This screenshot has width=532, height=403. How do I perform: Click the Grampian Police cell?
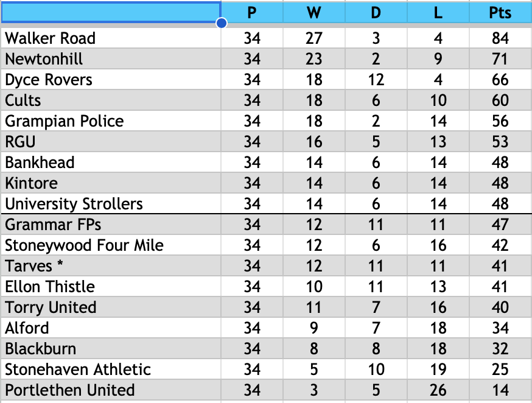[111, 121]
